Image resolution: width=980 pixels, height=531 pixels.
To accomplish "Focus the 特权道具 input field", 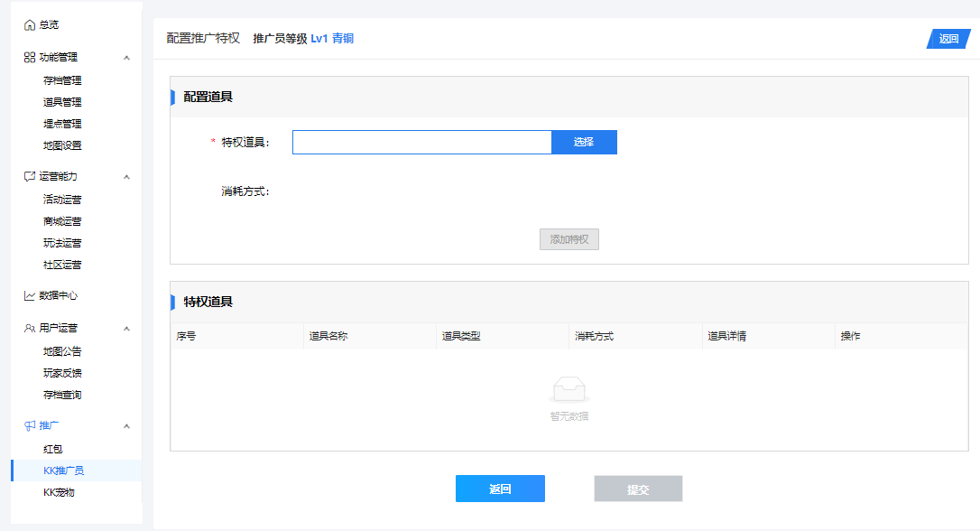I will click(x=422, y=142).
